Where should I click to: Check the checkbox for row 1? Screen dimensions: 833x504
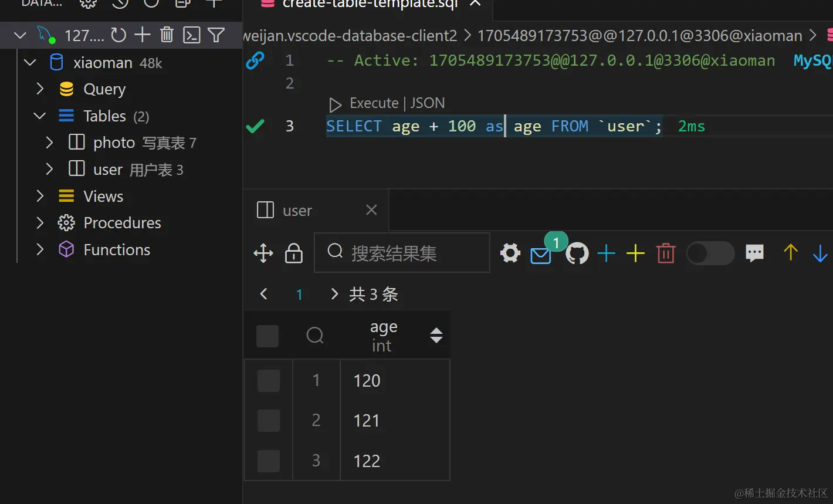(269, 381)
